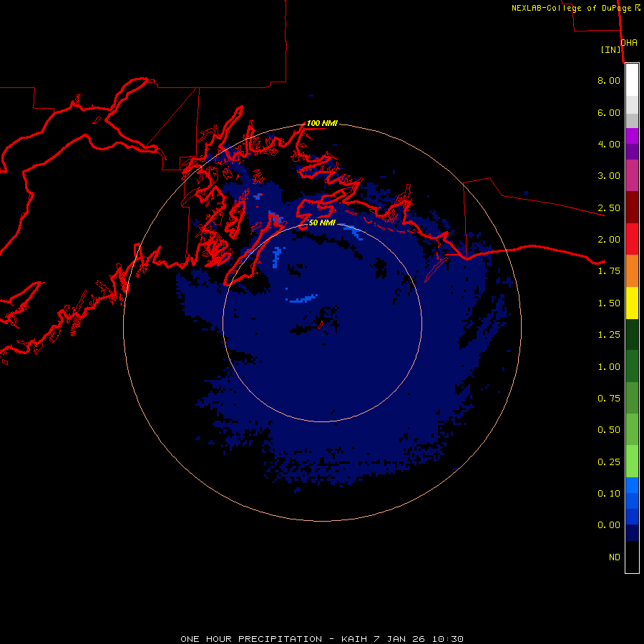This screenshot has width=644, height=644.
Task: Click the 8.00 legend value
Action: 609,80
